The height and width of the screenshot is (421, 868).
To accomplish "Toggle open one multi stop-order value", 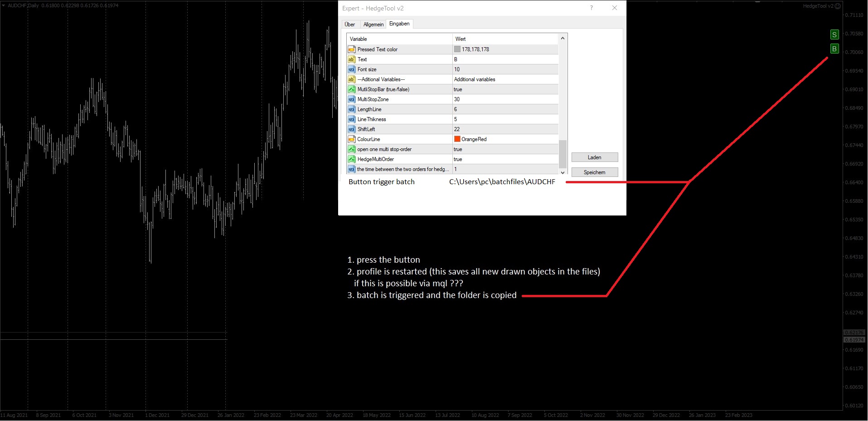I will click(x=458, y=149).
